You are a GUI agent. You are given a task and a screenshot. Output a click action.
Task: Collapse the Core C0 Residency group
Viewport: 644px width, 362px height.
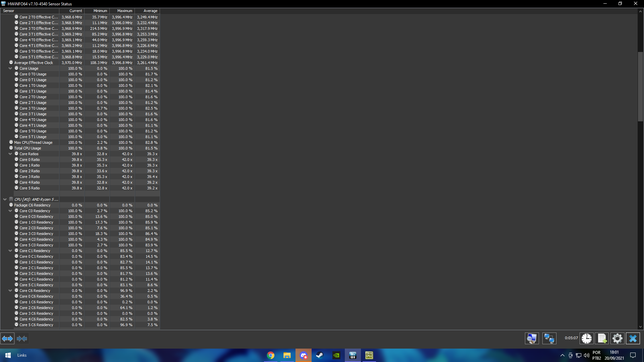tap(10, 211)
